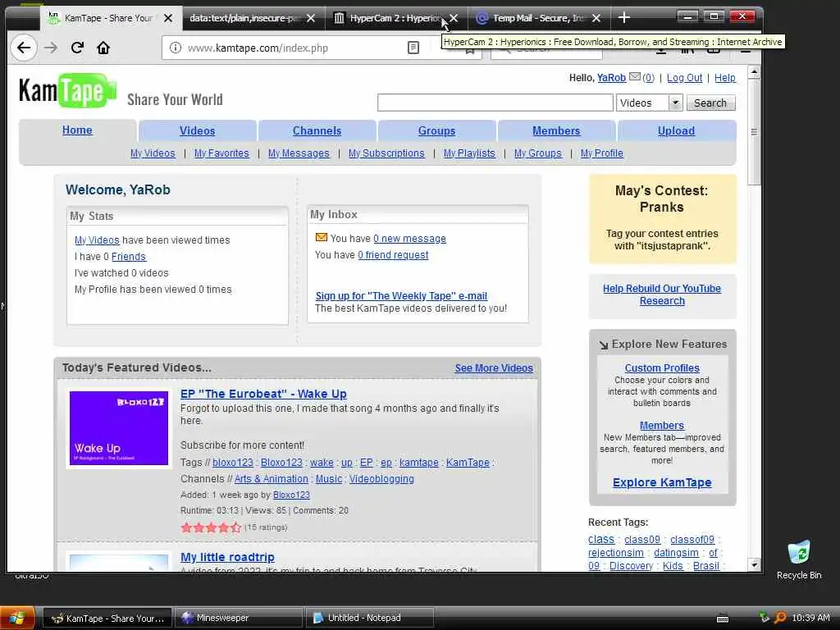Sign up for The Weekly Tape e-mail
840x630 pixels.
401,295
